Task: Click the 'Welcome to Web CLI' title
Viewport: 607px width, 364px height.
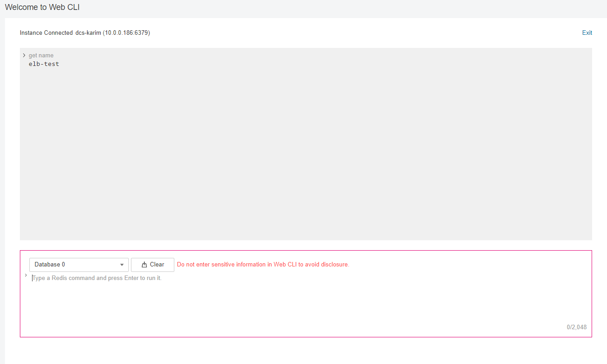Action: tap(42, 8)
